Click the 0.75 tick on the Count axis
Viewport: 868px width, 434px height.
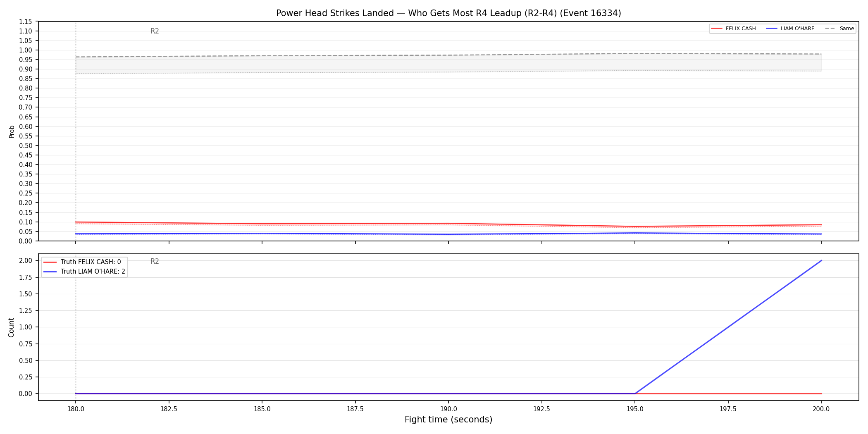coord(26,344)
